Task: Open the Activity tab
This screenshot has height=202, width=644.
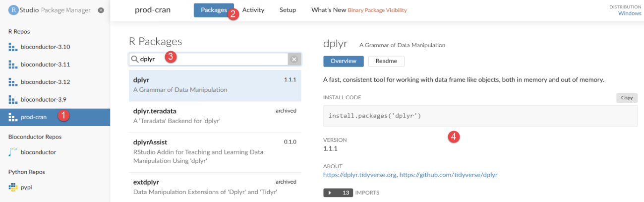Action: pyautogui.click(x=253, y=10)
